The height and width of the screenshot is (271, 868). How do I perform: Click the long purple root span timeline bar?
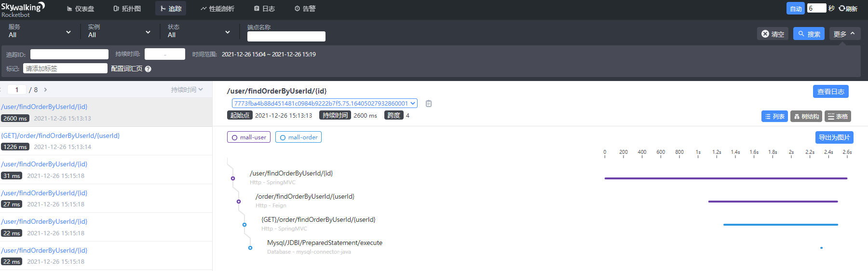726,178
